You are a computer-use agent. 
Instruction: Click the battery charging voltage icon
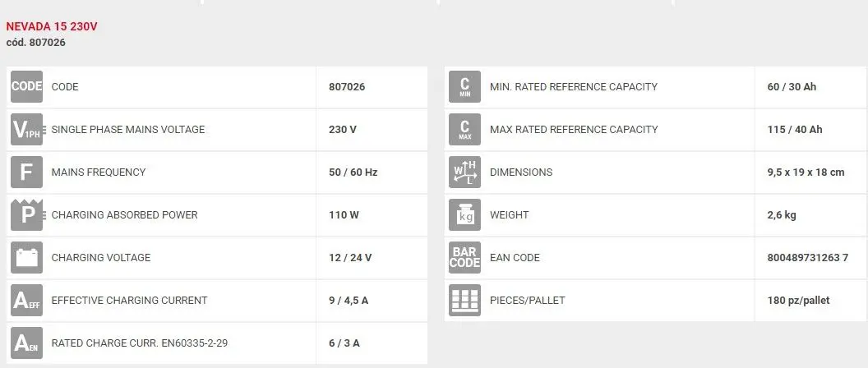pos(26,257)
